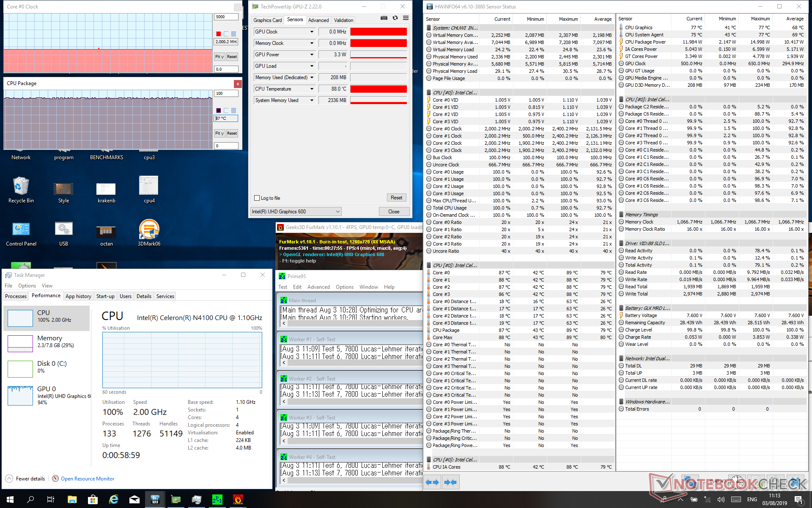The height and width of the screenshot is (508, 812).
Task: Pick light blue swatch in Core #0 Clock
Action: (x=233, y=34)
